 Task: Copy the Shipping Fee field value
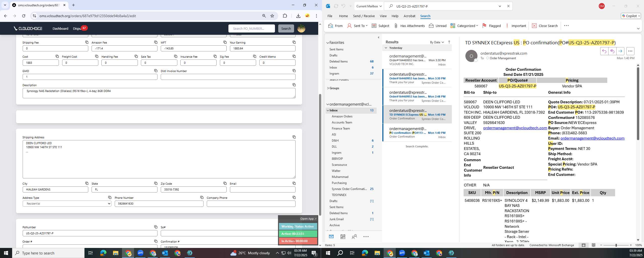87,42
